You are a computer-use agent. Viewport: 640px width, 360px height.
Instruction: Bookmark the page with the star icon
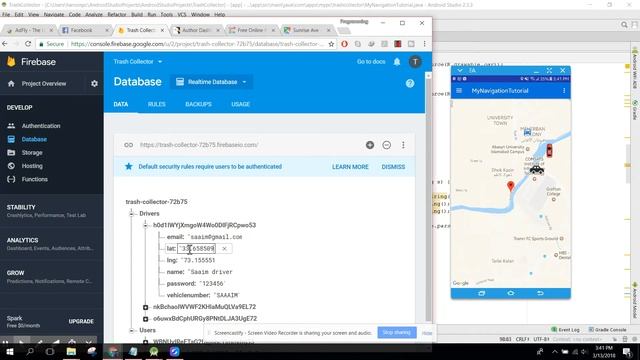tap(331, 44)
